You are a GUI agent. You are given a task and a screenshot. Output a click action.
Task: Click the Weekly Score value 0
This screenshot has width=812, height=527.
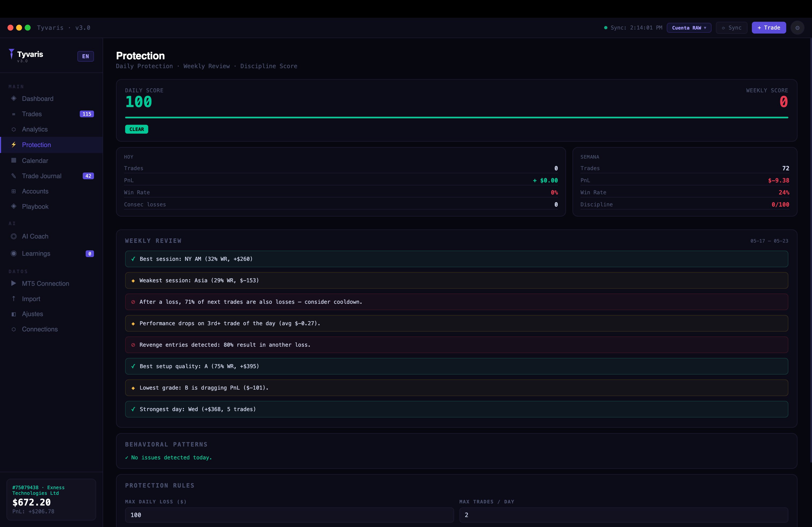click(x=784, y=102)
